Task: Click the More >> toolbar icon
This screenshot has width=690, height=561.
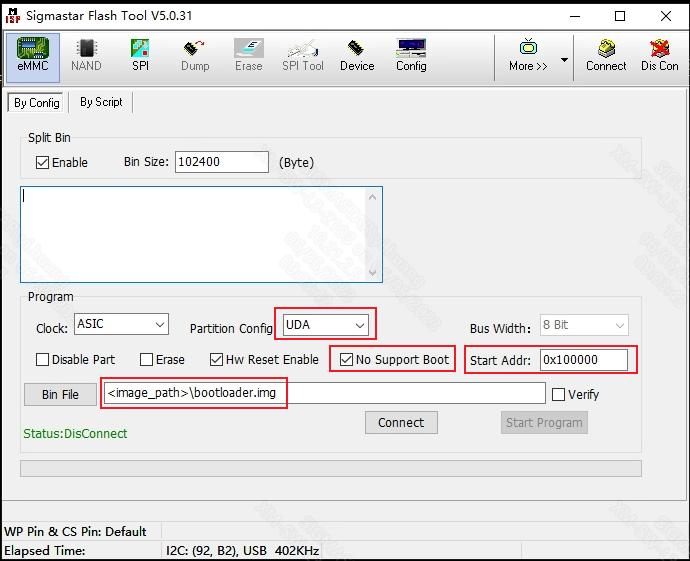Action: (528, 56)
